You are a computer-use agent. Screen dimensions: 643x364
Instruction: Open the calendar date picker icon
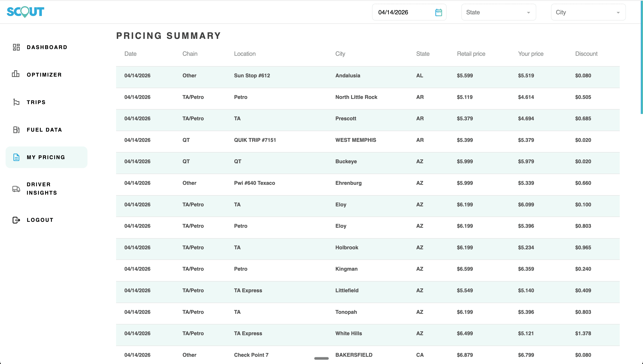point(439,12)
